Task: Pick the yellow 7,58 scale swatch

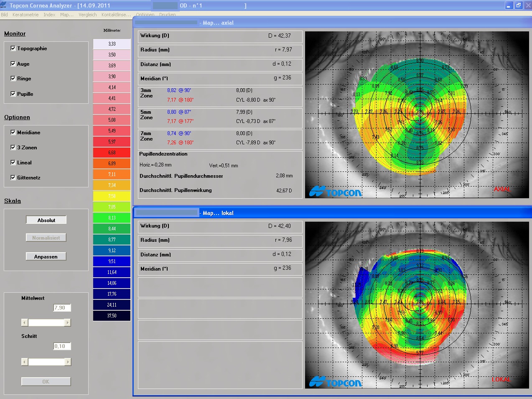Action: 112,196
